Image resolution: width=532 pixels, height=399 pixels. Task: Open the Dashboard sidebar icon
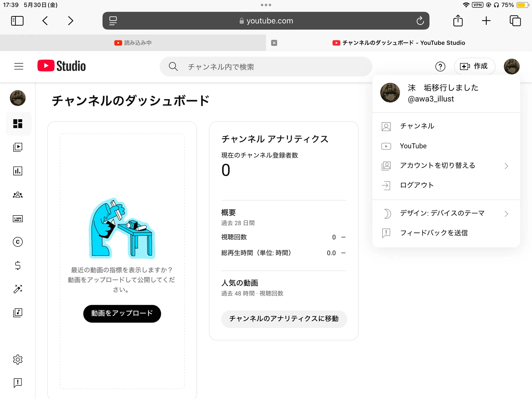[x=18, y=124]
